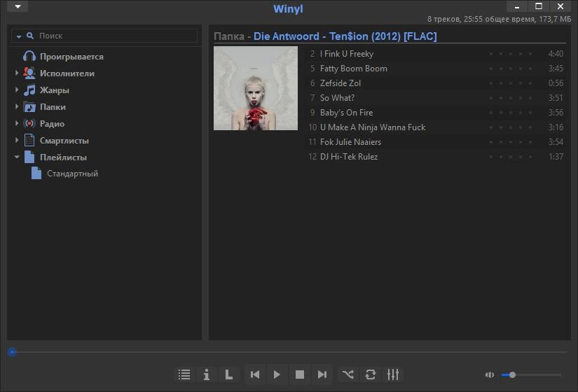Screen dimensions: 578x392
Task: Select track Zefside Zol
Action: [x=436, y=83]
